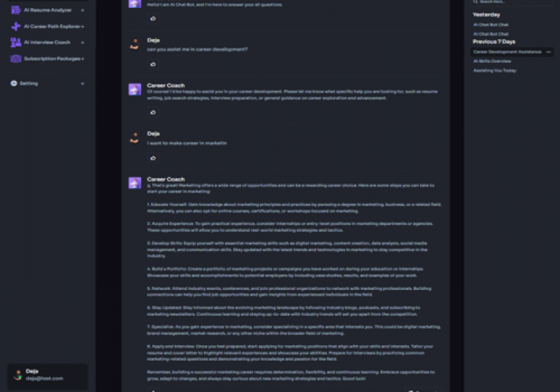Open the Deja user profile card
The image size is (560, 392).
tap(48, 376)
